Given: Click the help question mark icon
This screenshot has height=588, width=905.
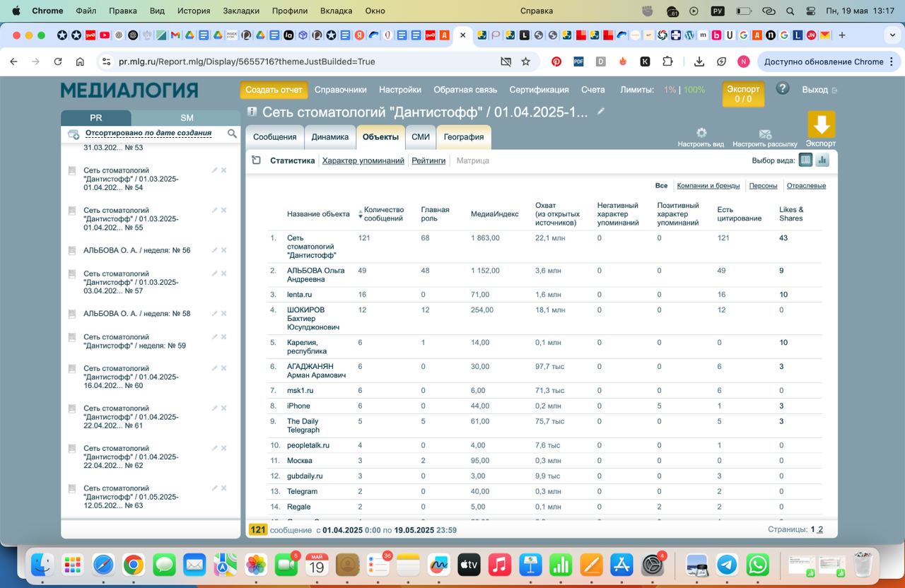Looking at the screenshot, I should pyautogui.click(x=782, y=88).
